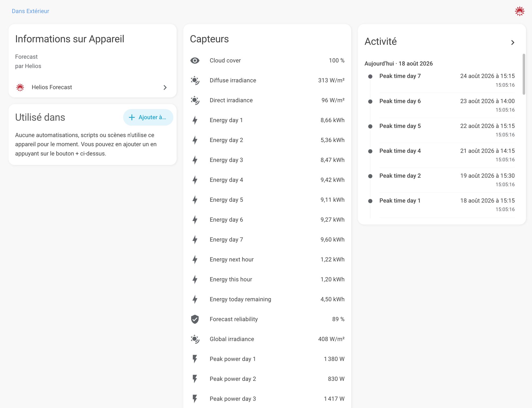Image resolution: width=532 pixels, height=408 pixels.
Task: Click the 24 août 2026 à 15:15 state
Action: pos(487,76)
